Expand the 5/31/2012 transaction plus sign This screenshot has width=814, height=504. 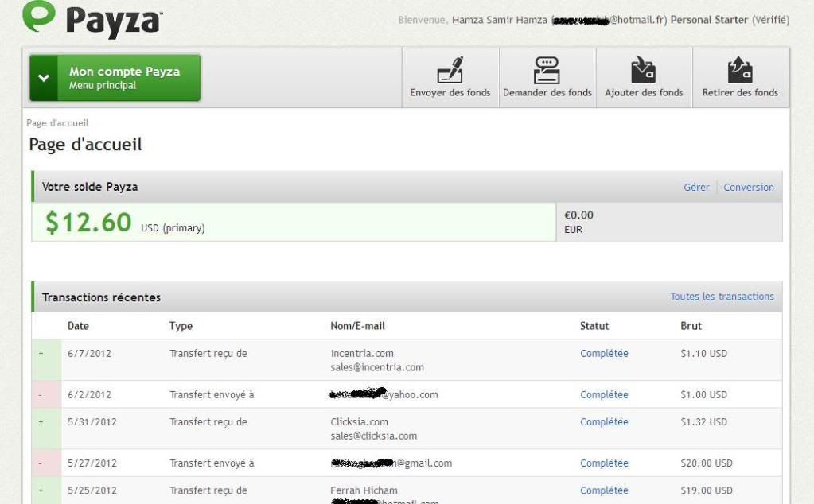point(41,422)
